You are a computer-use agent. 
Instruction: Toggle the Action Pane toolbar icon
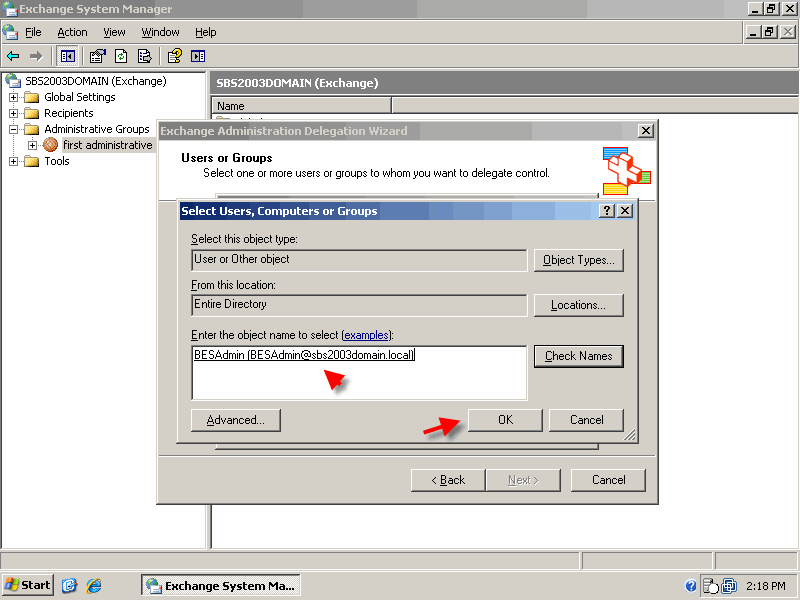[x=198, y=56]
